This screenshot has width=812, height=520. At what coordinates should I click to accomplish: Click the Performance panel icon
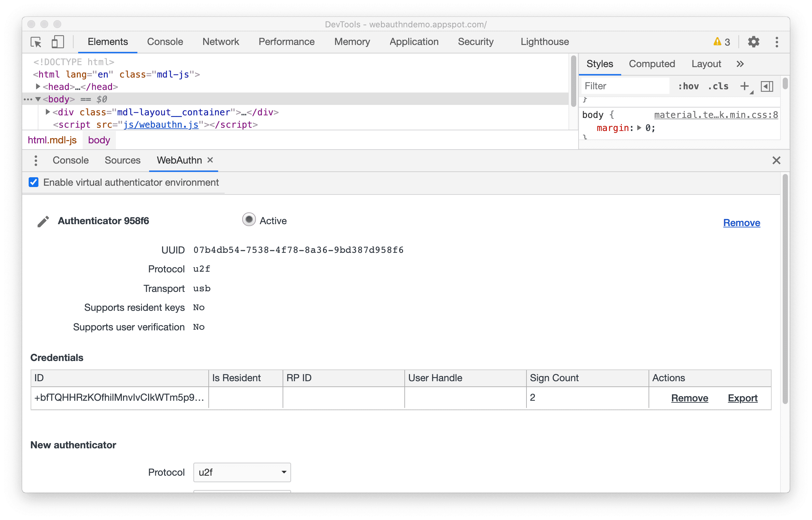point(287,41)
